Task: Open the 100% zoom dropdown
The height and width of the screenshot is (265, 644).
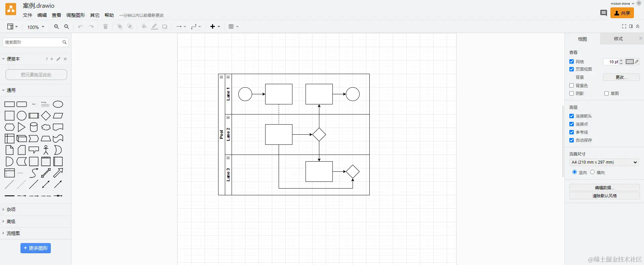Action: (36, 27)
